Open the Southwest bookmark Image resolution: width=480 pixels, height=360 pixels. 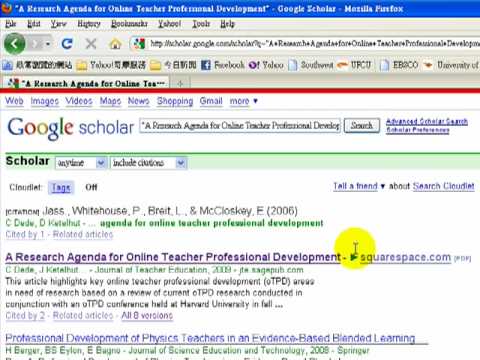tap(311, 65)
